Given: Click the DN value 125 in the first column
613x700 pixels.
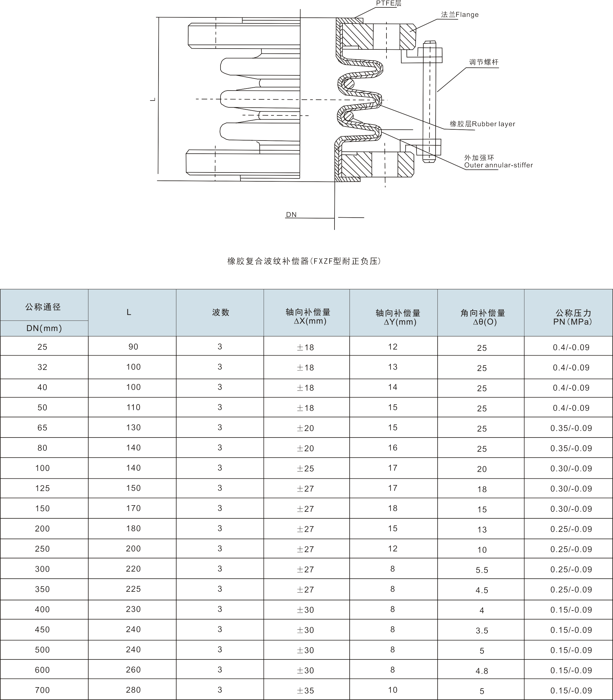Looking at the screenshot, I should (x=42, y=488).
